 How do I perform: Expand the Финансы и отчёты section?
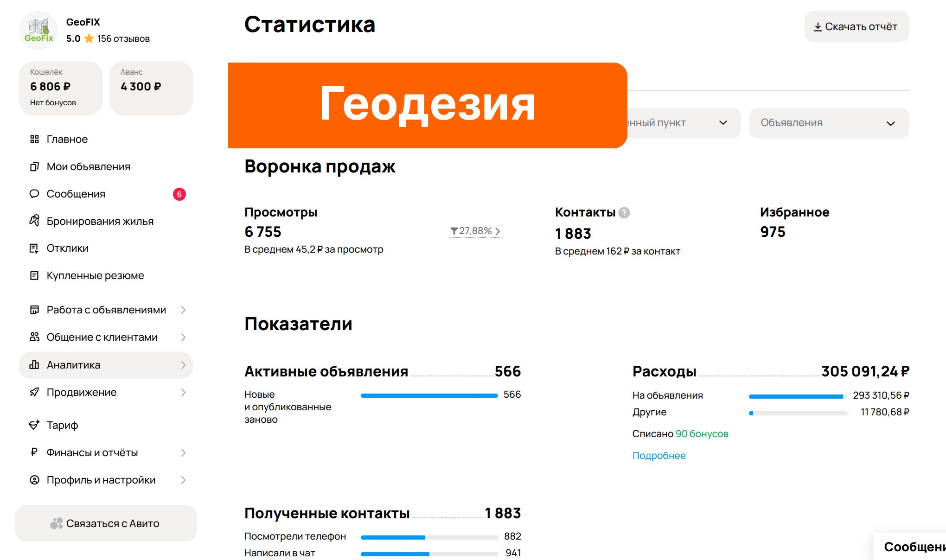click(183, 452)
